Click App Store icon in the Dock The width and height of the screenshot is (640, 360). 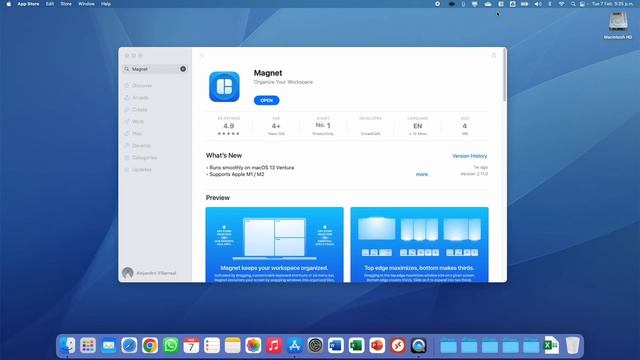click(x=294, y=346)
